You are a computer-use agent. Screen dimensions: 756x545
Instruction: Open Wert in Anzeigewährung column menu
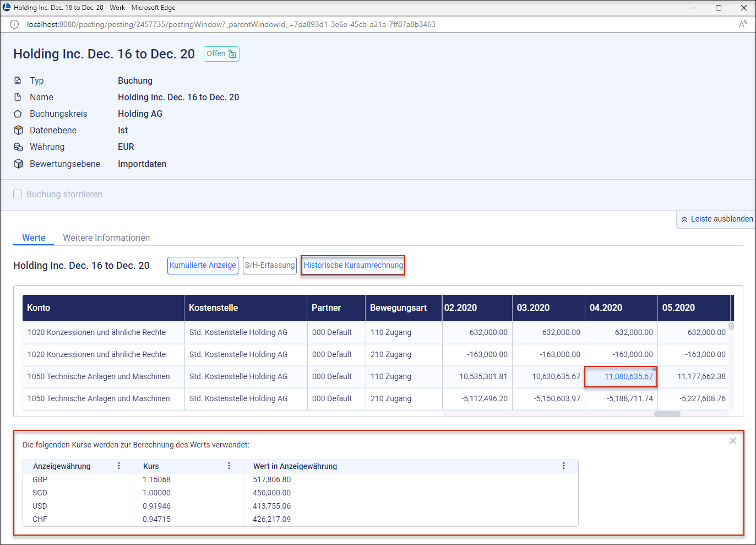pyautogui.click(x=564, y=466)
